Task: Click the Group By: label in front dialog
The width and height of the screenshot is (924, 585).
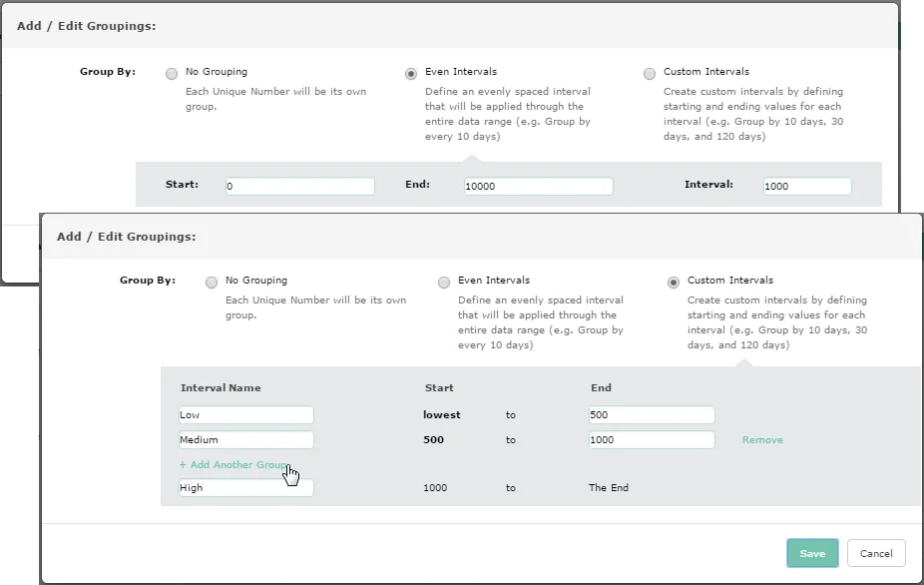Action: pyautogui.click(x=148, y=281)
